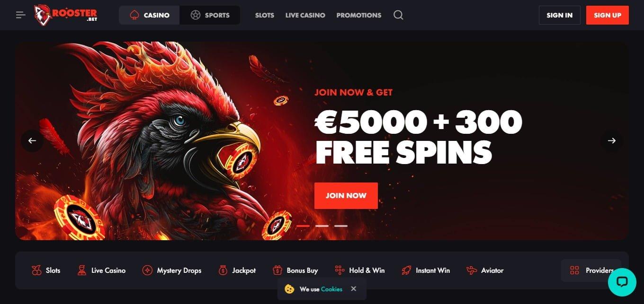Image resolution: width=644 pixels, height=304 pixels.
Task: Open Live Casino top menu item
Action: 305,15
